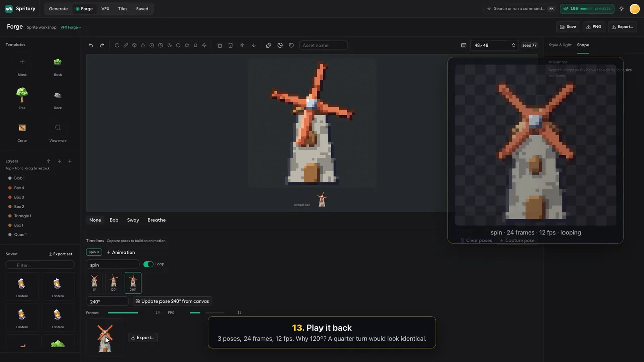Click Export set in Saved panel
This screenshot has width=644, height=362.
click(60, 254)
